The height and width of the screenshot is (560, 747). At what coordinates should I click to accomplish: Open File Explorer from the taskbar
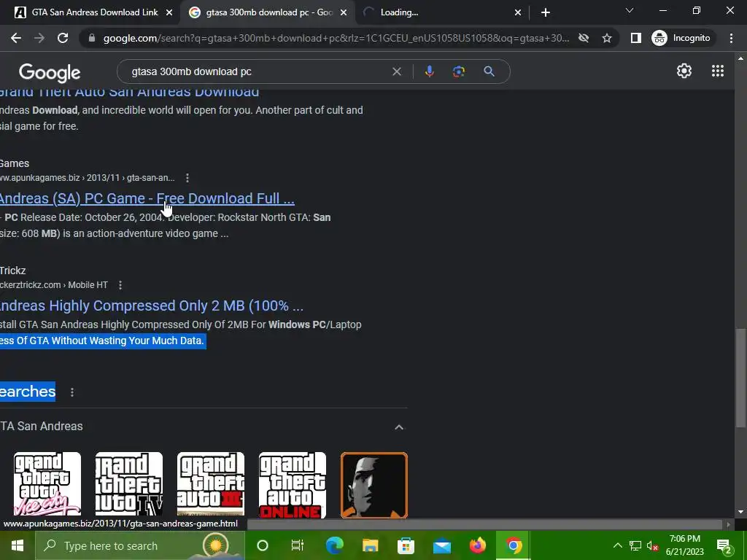(x=370, y=545)
